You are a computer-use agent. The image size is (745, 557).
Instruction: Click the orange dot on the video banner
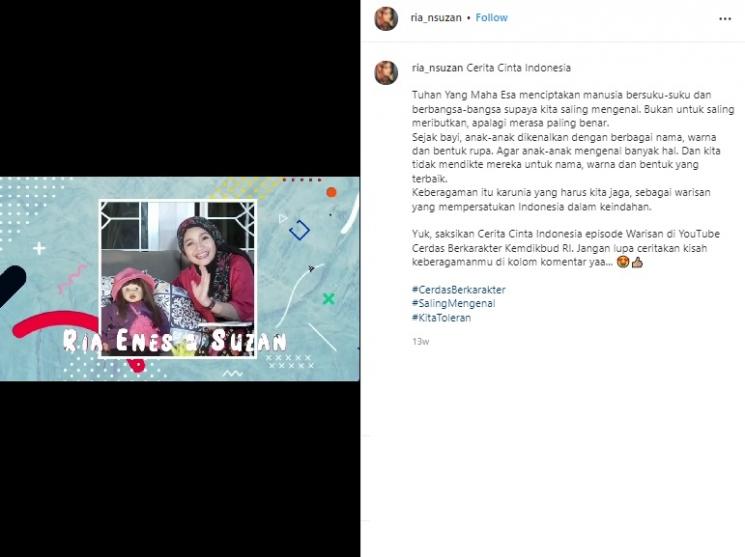click(x=331, y=192)
